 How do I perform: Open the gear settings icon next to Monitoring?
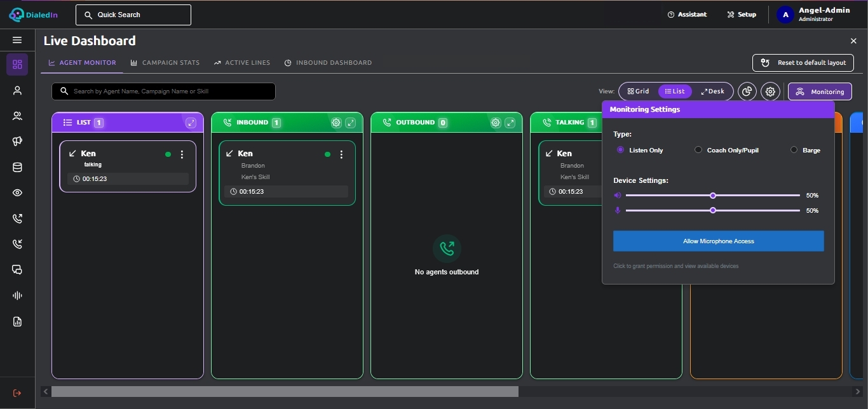(x=770, y=91)
